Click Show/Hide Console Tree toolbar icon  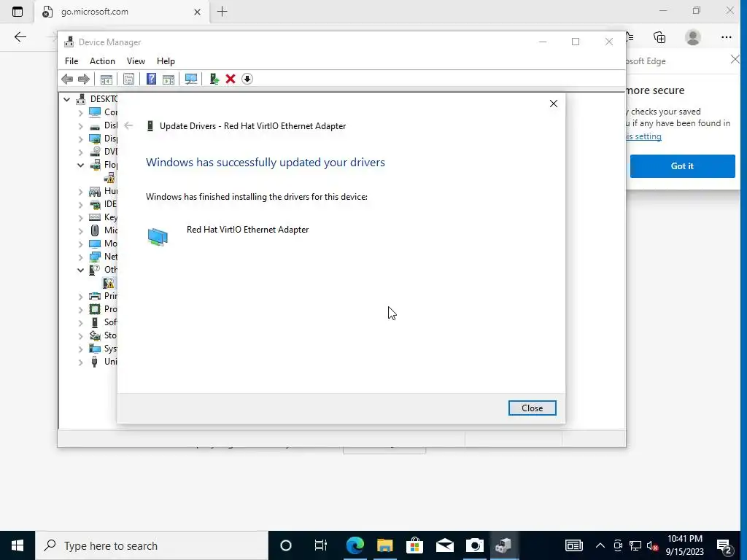click(107, 79)
